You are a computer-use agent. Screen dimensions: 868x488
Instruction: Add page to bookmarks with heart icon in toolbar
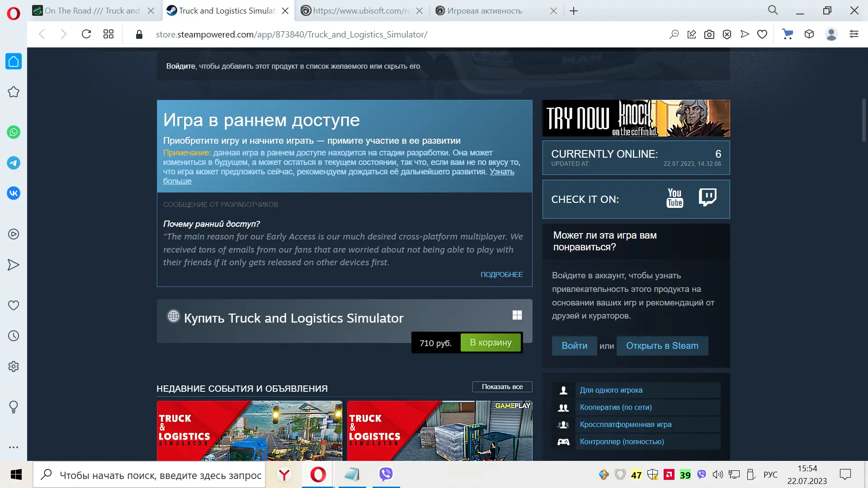click(762, 34)
